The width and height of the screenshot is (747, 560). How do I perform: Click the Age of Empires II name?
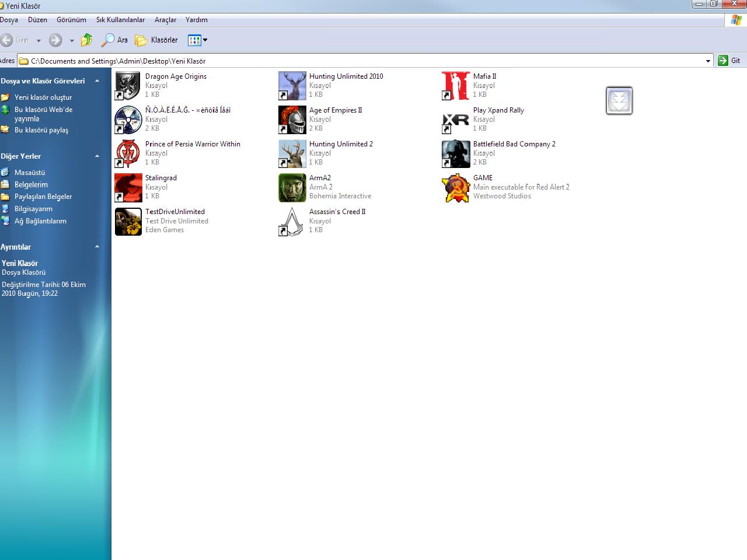pyautogui.click(x=336, y=110)
